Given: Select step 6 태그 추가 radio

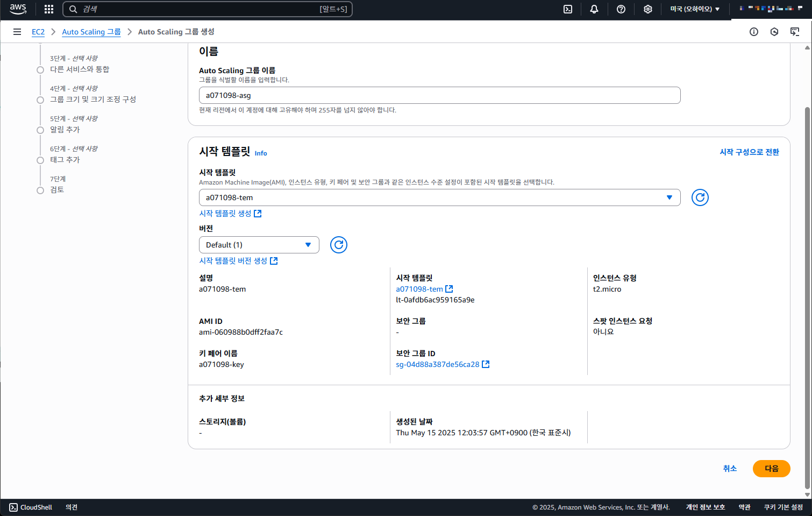Looking at the screenshot, I should tap(40, 160).
